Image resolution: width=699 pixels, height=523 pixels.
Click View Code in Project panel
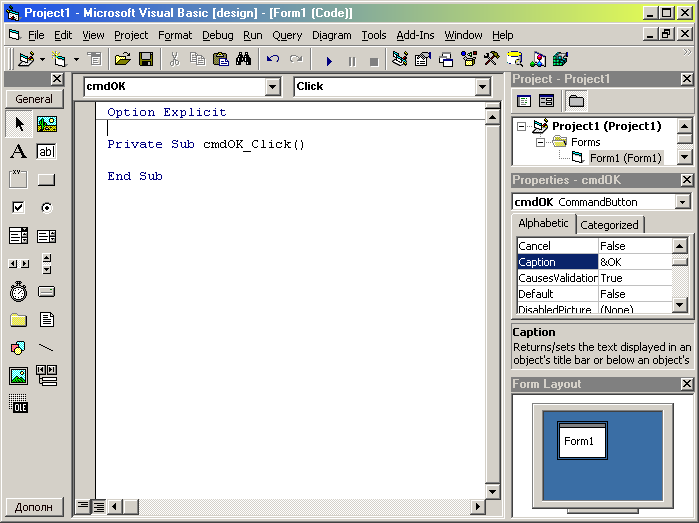pyautogui.click(x=524, y=101)
